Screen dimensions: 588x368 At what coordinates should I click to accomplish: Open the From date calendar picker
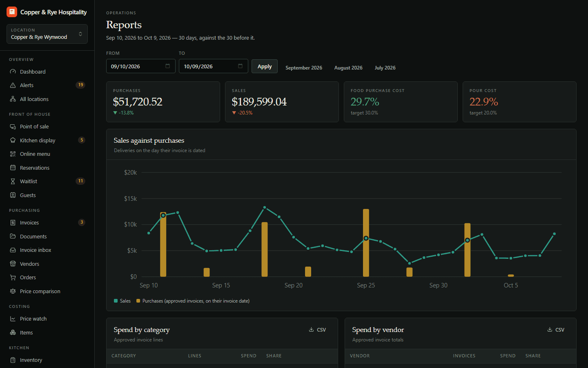(167, 66)
